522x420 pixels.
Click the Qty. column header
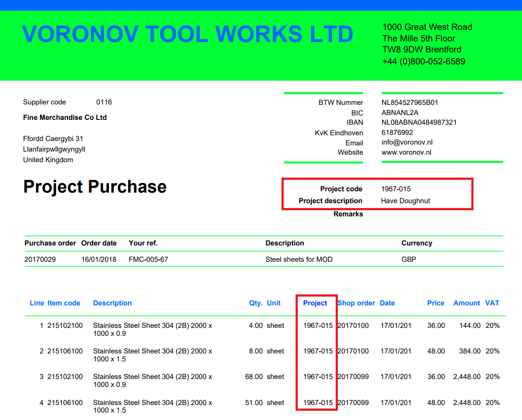pos(255,303)
